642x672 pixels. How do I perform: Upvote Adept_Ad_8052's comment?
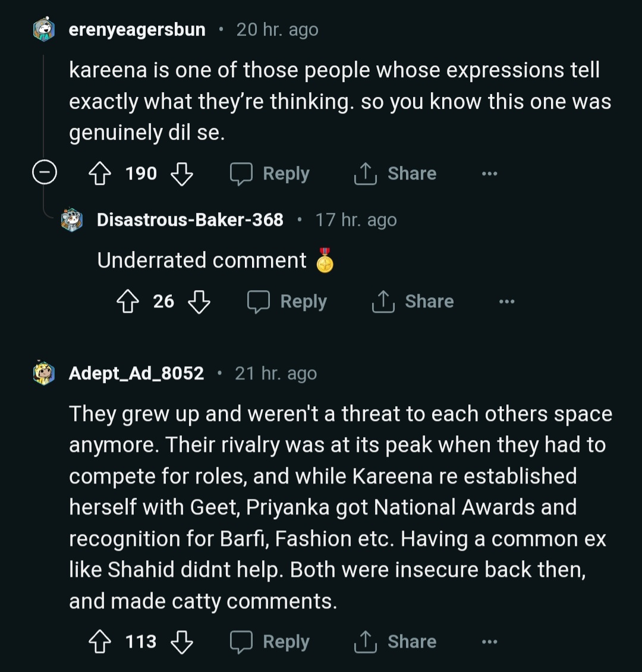click(x=99, y=642)
